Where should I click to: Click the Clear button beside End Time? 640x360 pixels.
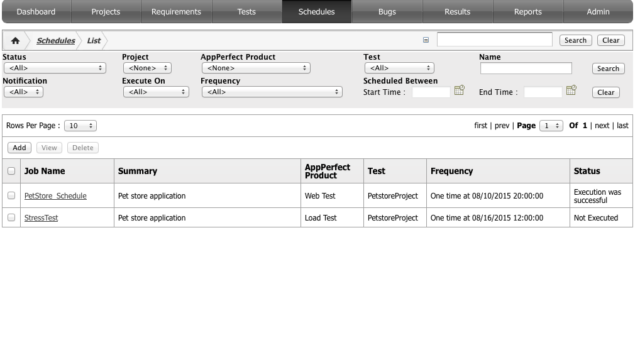(x=606, y=92)
